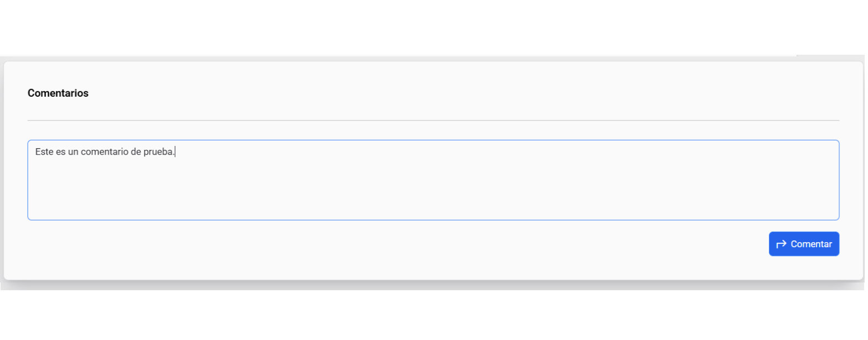Click the white area above the comments card

pyautogui.click(x=433, y=28)
